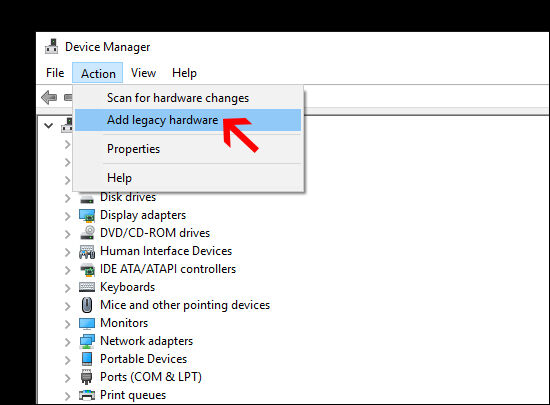Open the View menu
This screenshot has height=405, width=550.
click(143, 73)
